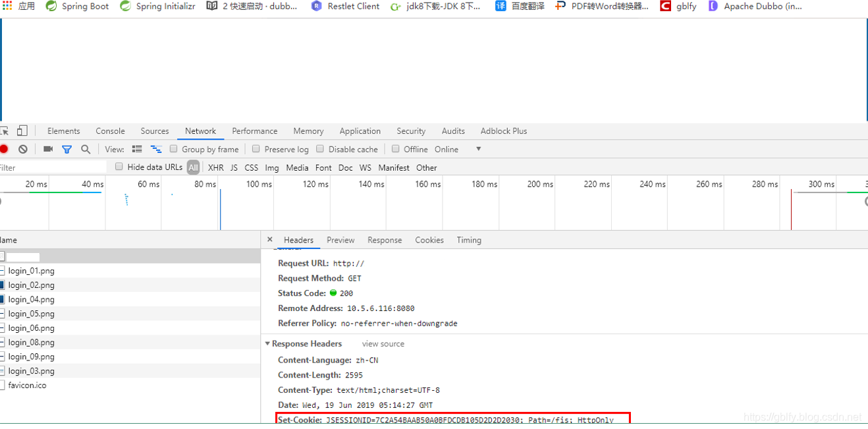
Task: Focus the network Filter input field
Action: click(x=53, y=167)
